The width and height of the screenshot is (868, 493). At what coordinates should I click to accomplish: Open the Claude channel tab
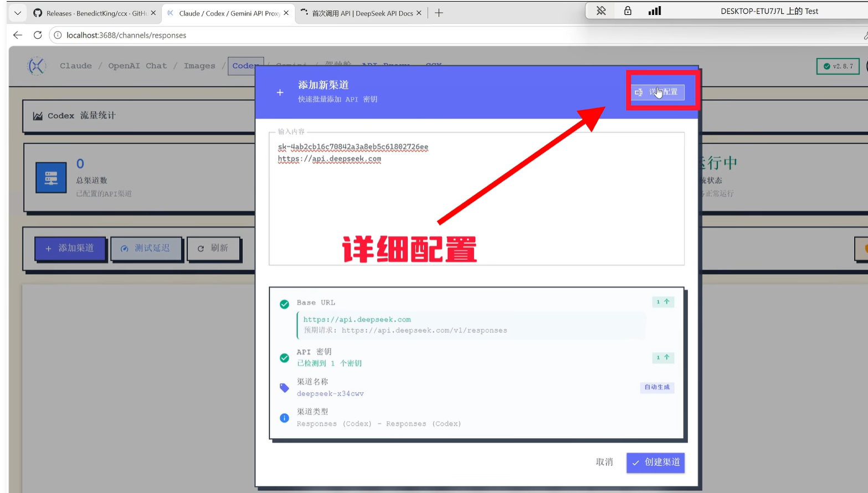click(x=76, y=66)
